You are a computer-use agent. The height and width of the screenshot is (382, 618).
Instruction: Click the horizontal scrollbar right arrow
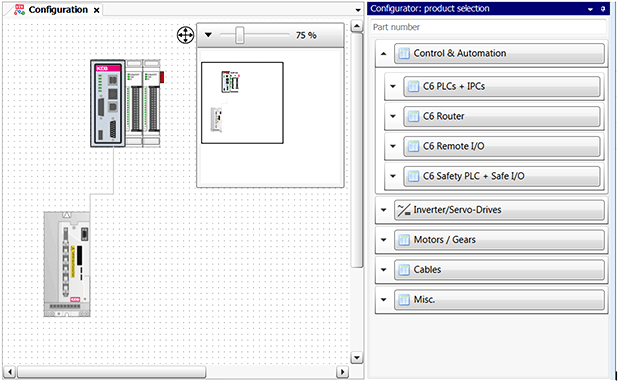coord(342,372)
